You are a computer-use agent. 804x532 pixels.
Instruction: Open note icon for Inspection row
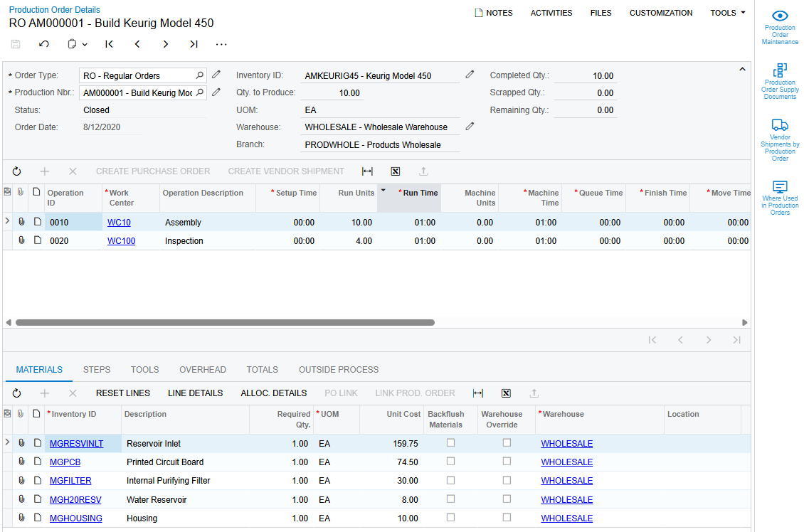38,240
